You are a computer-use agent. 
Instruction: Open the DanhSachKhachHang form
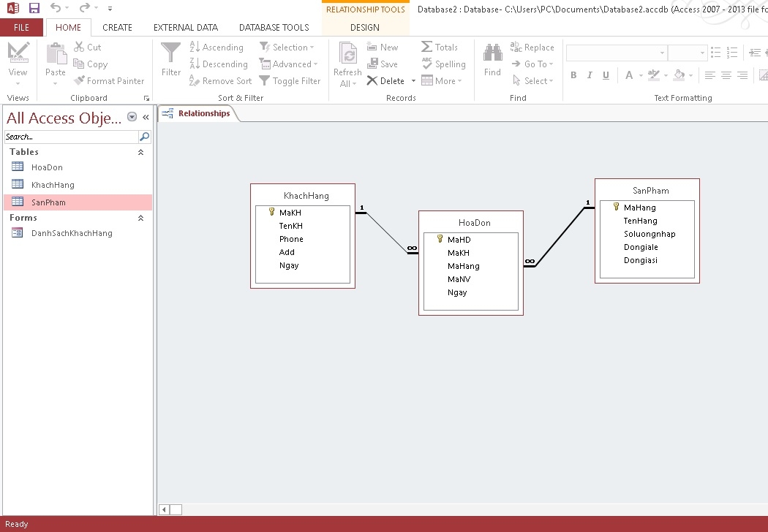tap(72, 233)
